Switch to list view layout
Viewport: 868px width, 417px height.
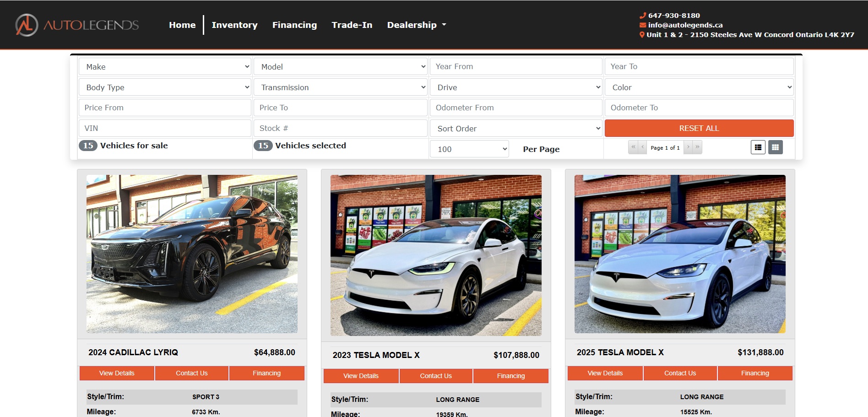pos(758,147)
